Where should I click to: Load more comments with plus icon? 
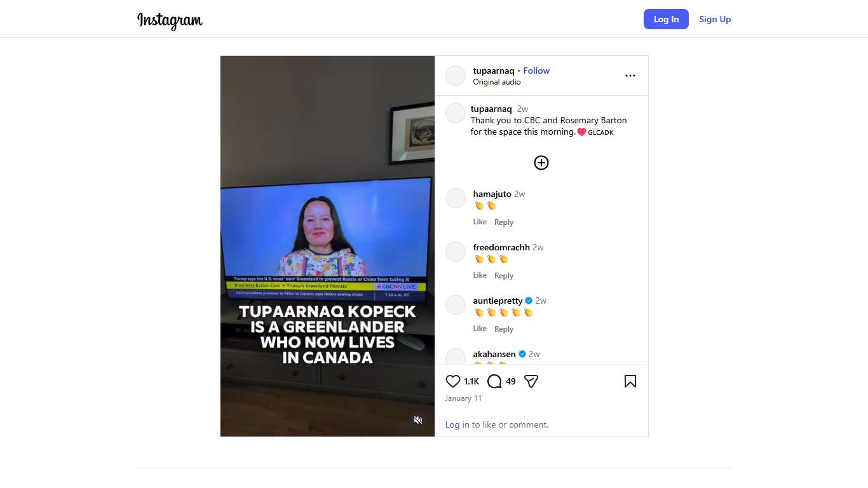[x=541, y=163]
